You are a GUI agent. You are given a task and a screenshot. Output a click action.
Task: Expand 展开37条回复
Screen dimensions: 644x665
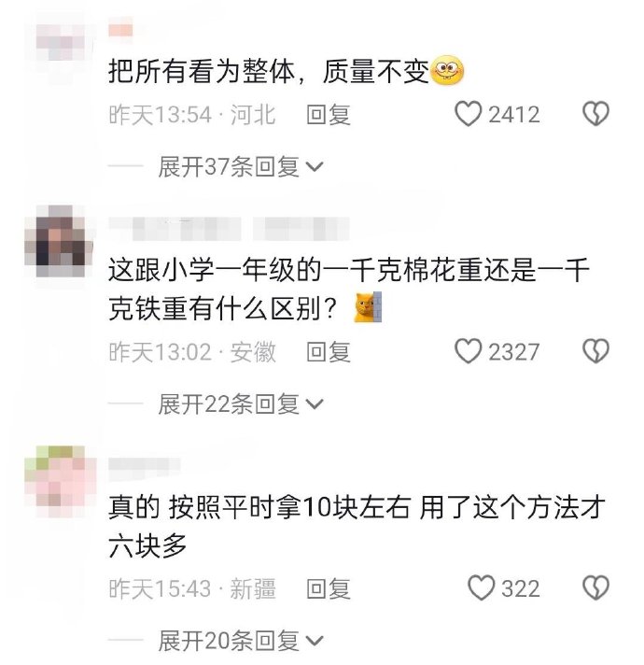point(241,166)
